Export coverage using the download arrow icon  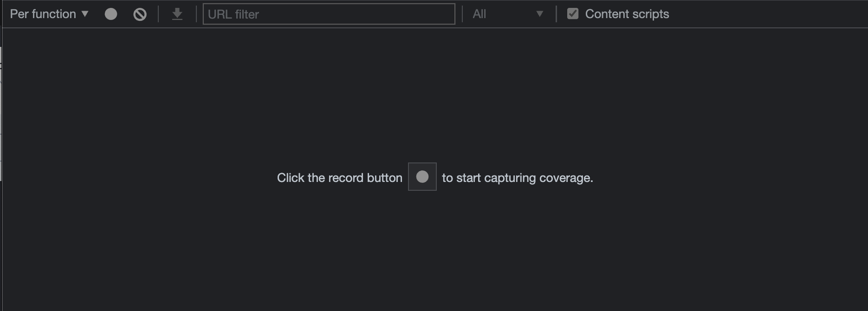(177, 14)
